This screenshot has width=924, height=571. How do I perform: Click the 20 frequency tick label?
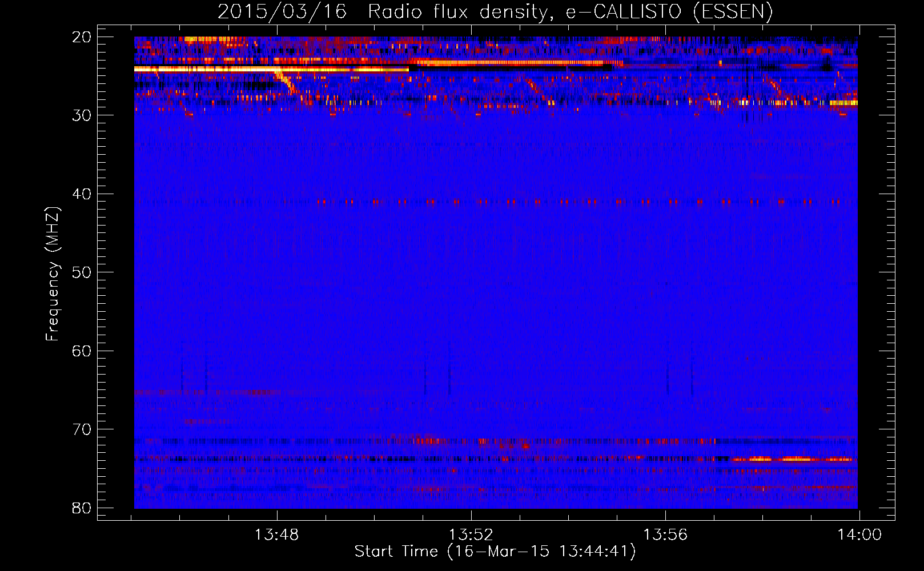(x=82, y=37)
